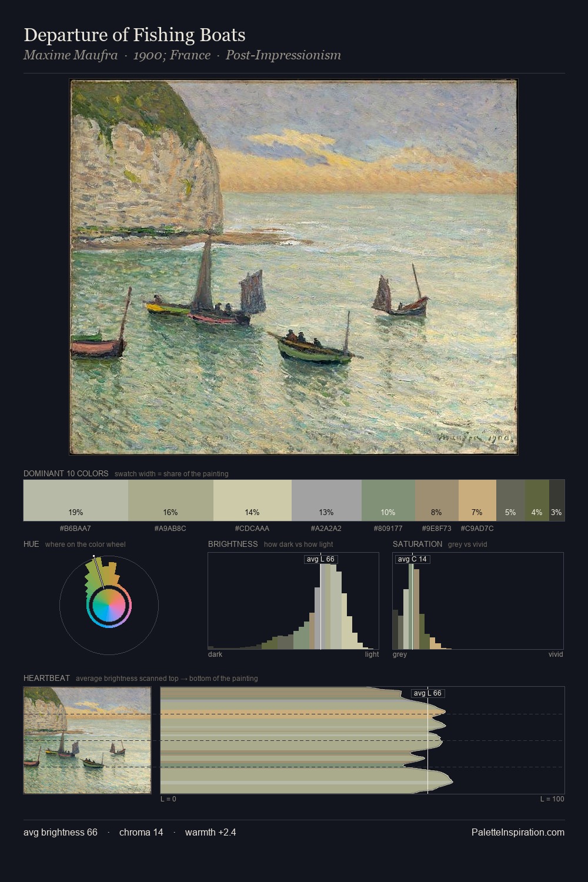Click the hue color wheel
588x882 pixels.
[109, 605]
